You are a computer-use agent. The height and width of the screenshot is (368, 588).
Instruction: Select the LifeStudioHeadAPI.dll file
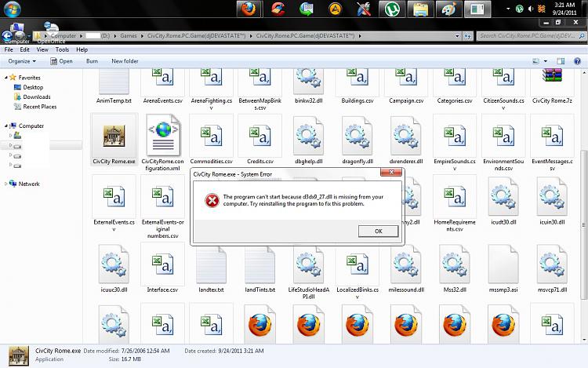[309, 271]
